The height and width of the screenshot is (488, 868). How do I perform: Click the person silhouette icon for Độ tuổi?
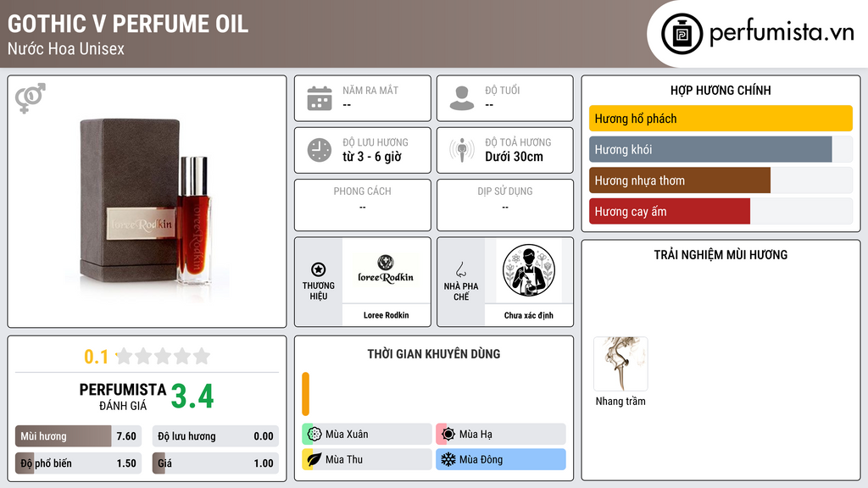click(462, 98)
